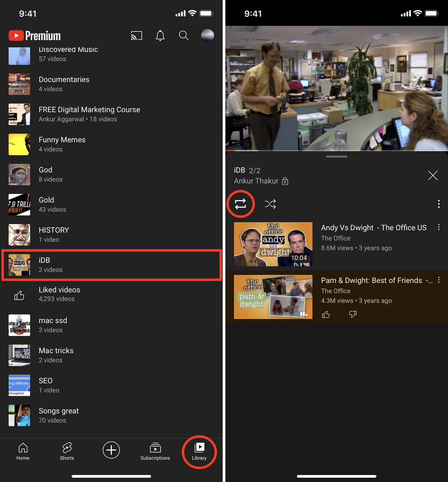
Task: Like the Pam & Dwight video
Action: click(x=326, y=314)
